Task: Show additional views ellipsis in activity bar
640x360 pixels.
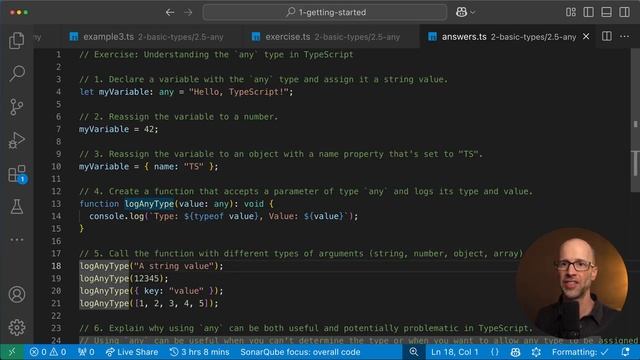Action: 17,240
